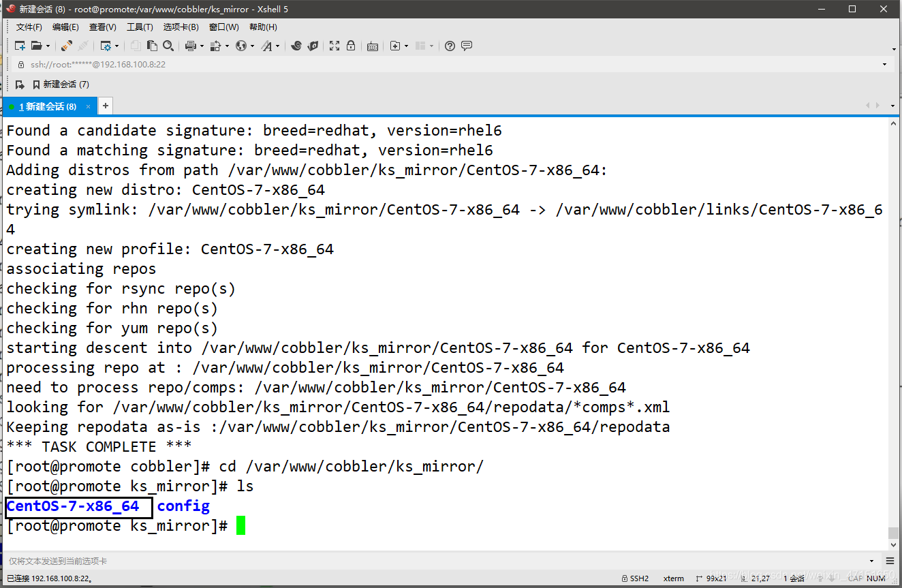The image size is (902, 588).
Task: Click the green terminal cursor block
Action: tap(240, 525)
